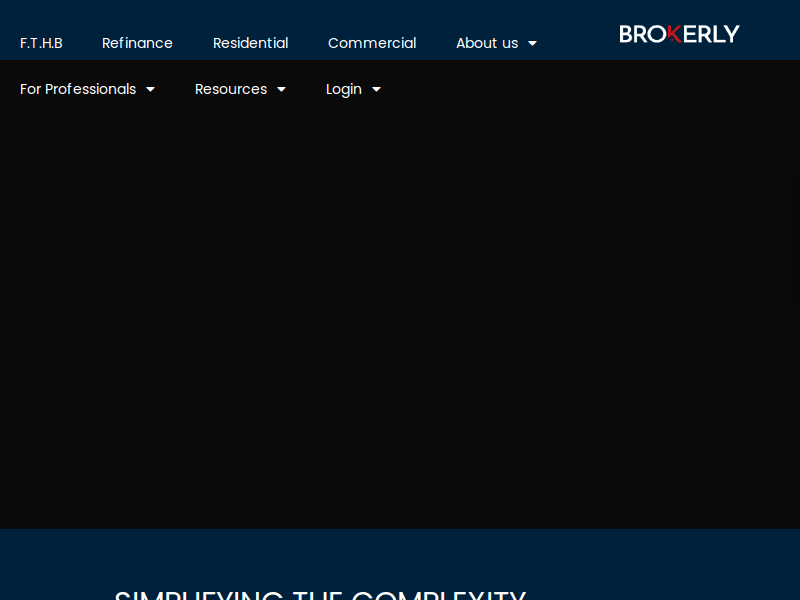The height and width of the screenshot is (600, 800).
Task: Click the black hero banner area
Action: click(400, 320)
